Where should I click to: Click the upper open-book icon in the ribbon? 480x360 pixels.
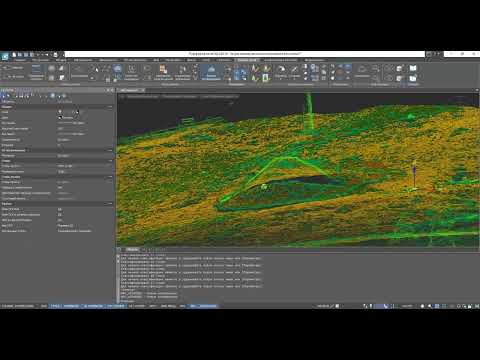[x=413, y=68]
